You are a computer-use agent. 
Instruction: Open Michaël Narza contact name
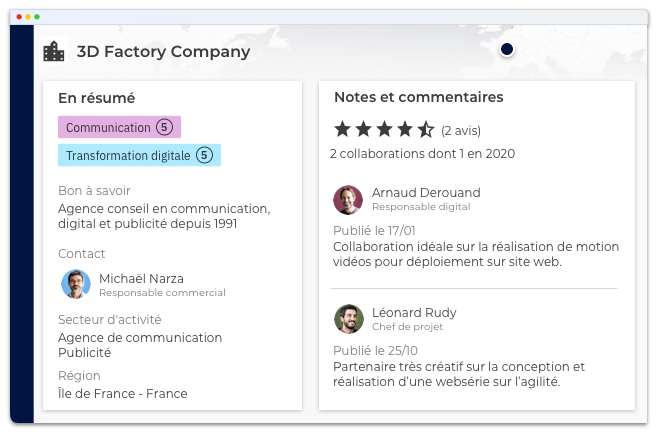point(141,278)
